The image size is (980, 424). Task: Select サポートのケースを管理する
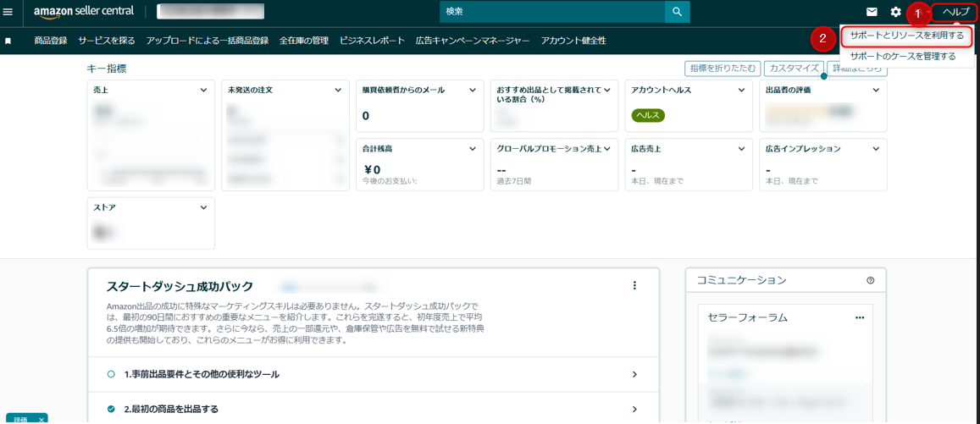pyautogui.click(x=903, y=56)
